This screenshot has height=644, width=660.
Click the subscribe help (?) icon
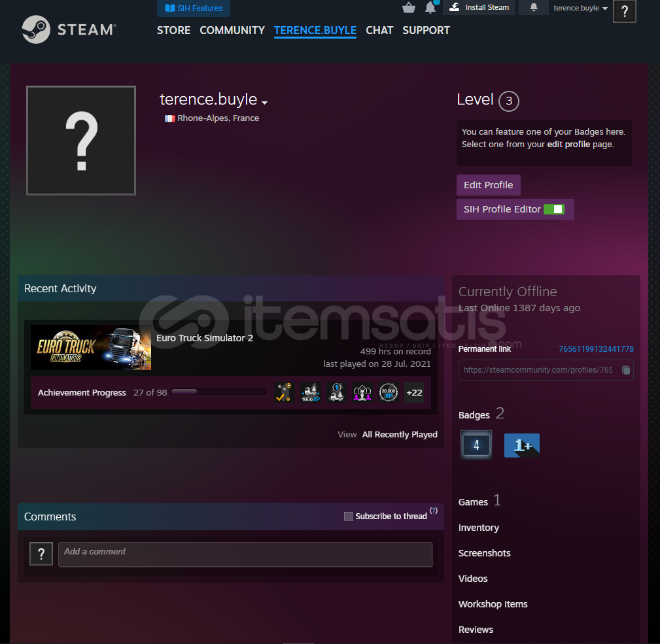[x=434, y=511]
